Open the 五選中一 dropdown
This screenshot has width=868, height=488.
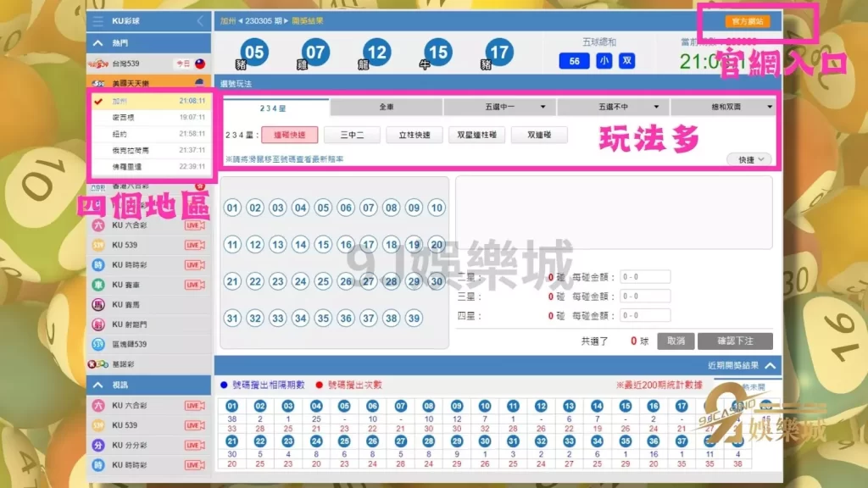pos(499,108)
